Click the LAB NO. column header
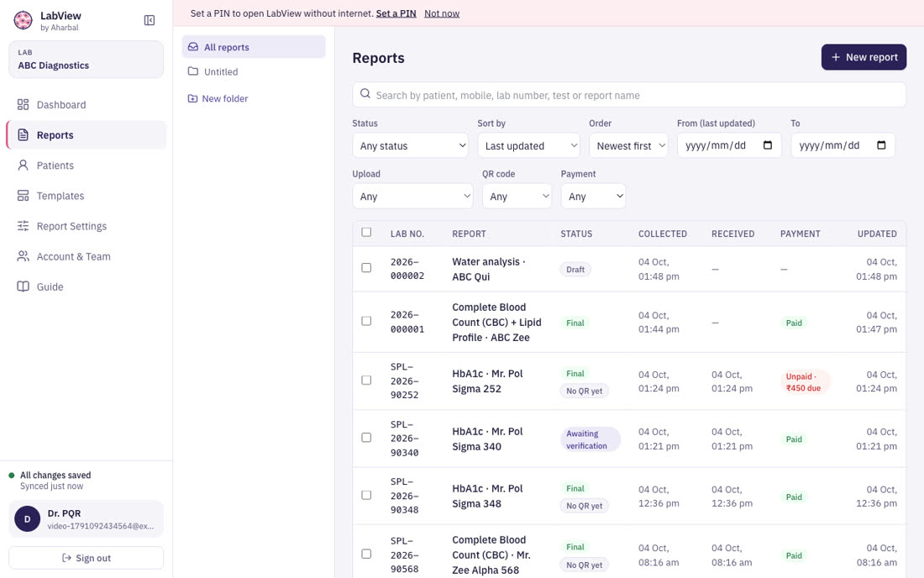 point(407,234)
